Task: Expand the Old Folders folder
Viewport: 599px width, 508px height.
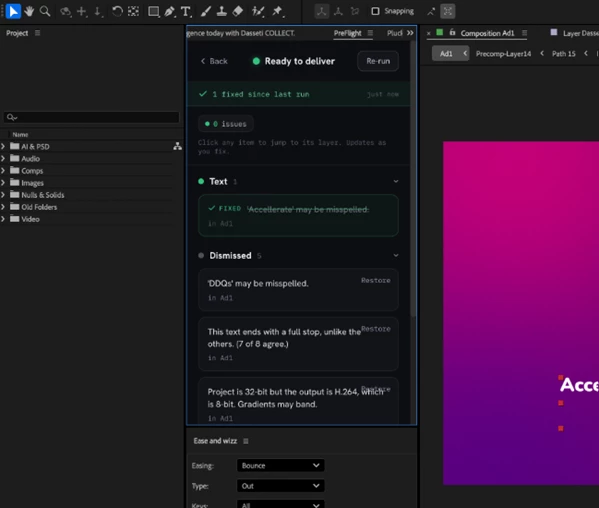Action: [3, 207]
